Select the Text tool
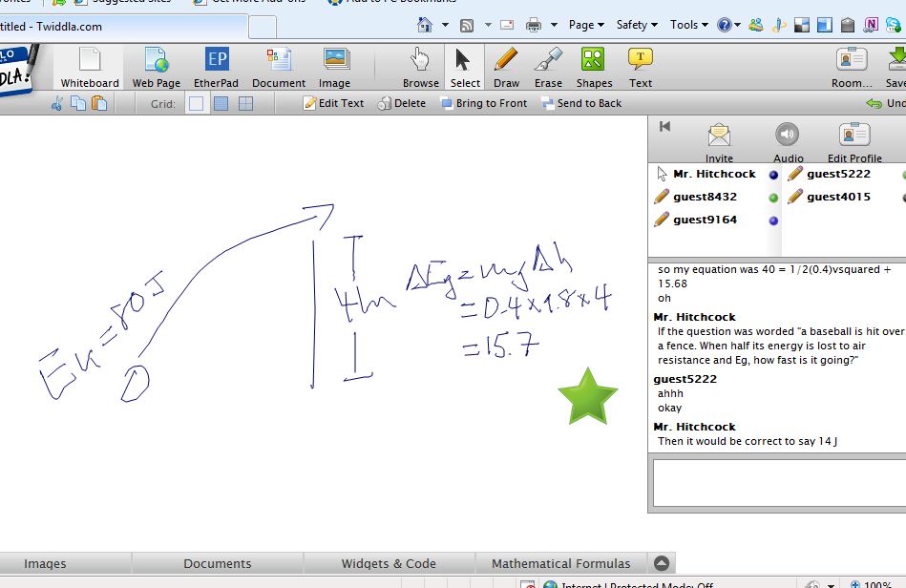The image size is (906, 588). (x=641, y=68)
